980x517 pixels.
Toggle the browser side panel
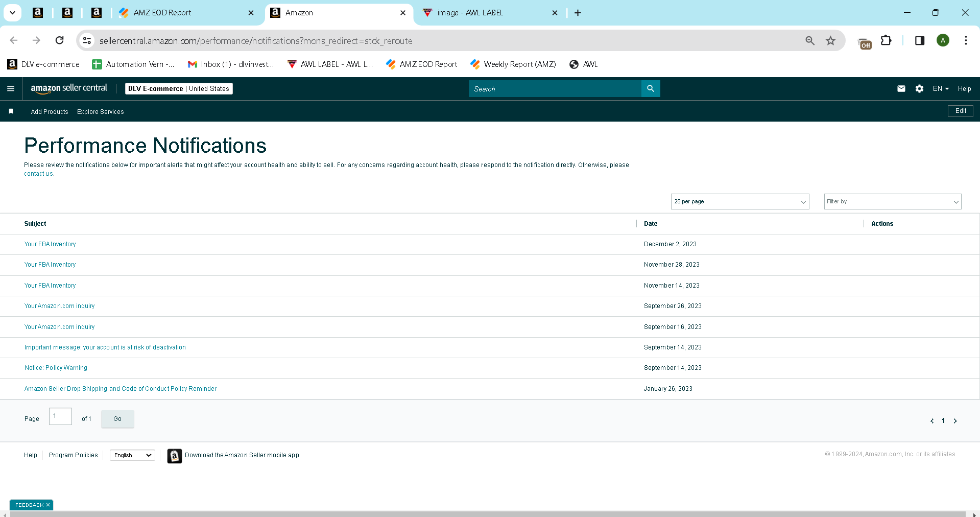click(920, 40)
